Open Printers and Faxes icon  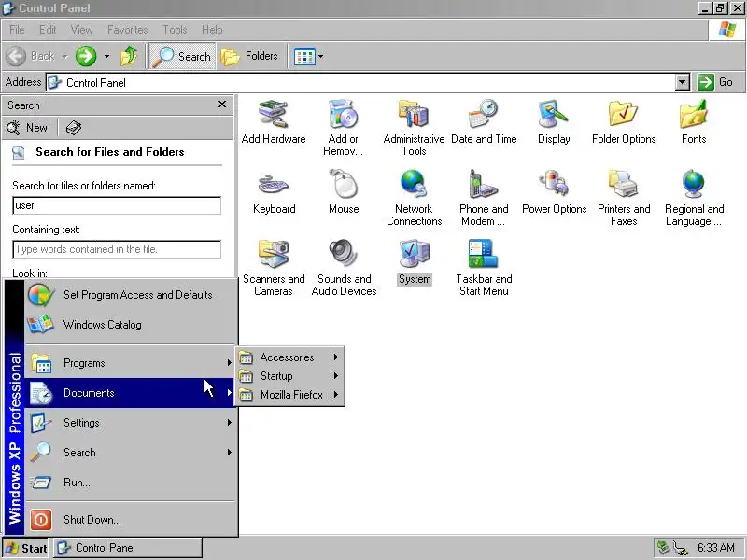[624, 198]
